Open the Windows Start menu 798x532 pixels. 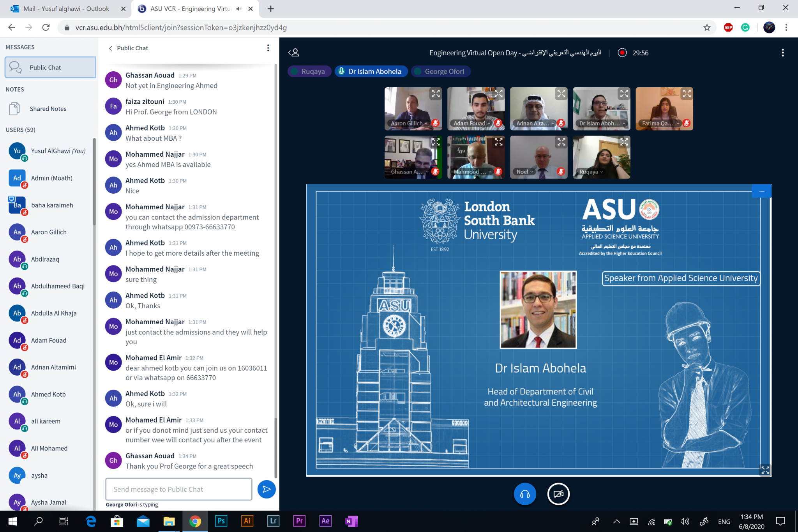coord(12,521)
